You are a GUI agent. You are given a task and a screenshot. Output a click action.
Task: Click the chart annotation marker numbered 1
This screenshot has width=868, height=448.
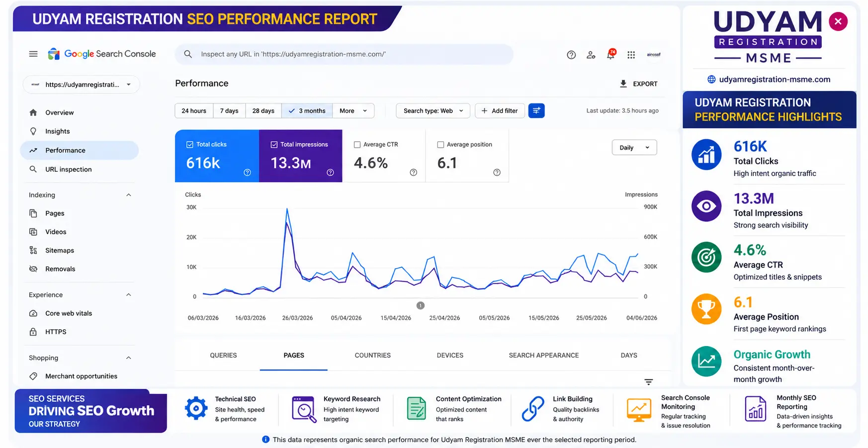[x=421, y=305]
